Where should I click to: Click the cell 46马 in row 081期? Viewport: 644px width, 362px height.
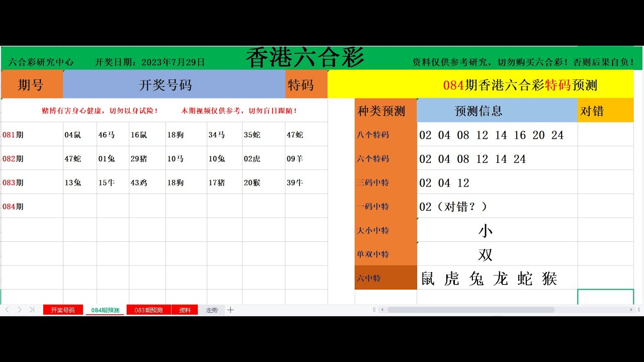pyautogui.click(x=113, y=134)
